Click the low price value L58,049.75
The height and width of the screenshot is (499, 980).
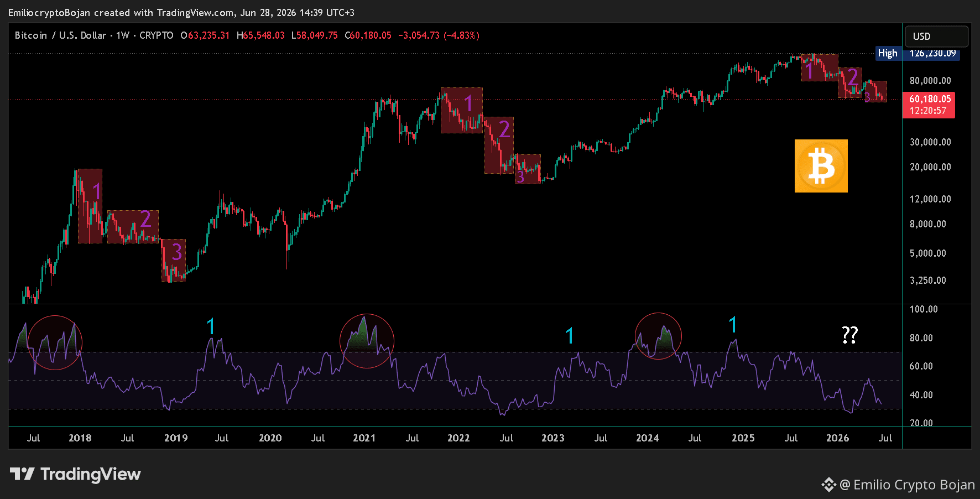tap(314, 35)
